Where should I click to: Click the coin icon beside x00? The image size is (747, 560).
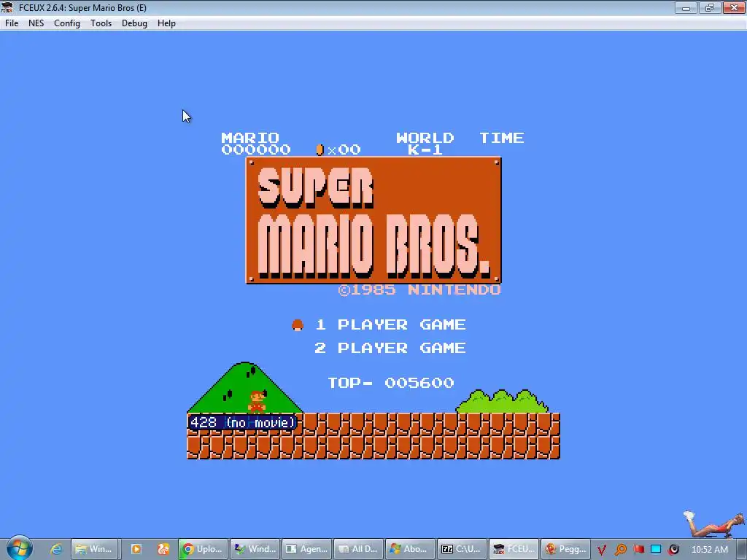pyautogui.click(x=320, y=149)
